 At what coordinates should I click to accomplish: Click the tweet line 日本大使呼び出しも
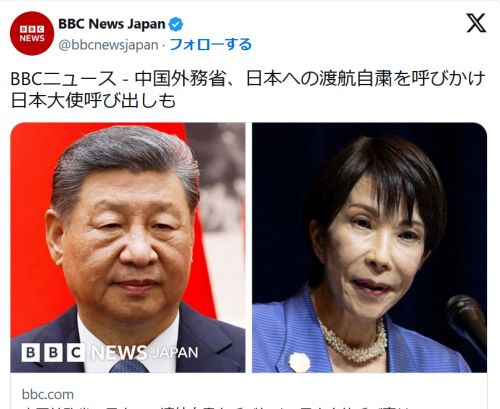click(93, 100)
